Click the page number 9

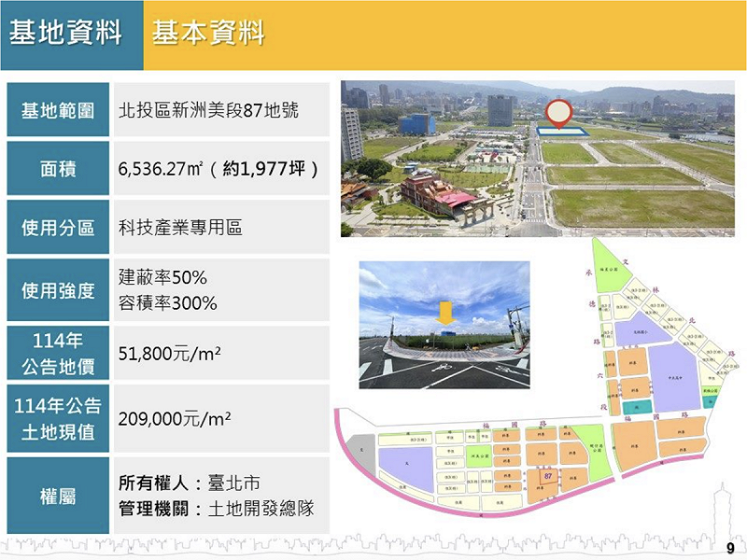[730, 548]
